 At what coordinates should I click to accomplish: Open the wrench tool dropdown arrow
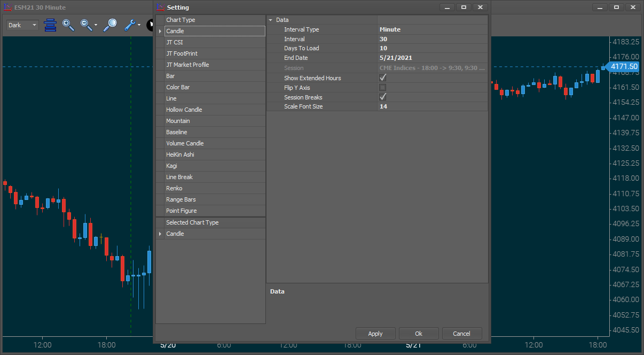coord(139,25)
